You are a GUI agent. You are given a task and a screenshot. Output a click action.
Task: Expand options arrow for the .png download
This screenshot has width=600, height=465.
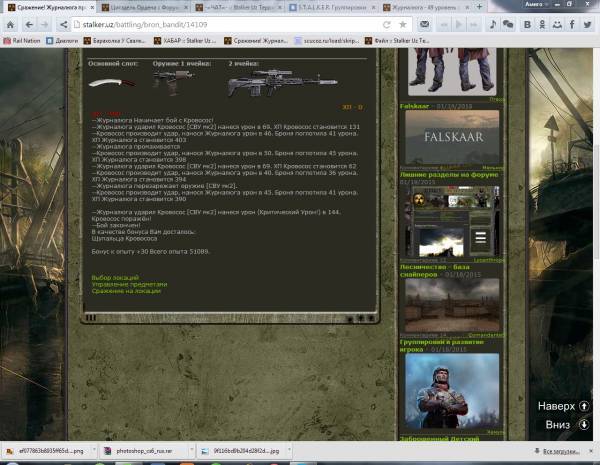pos(94,451)
